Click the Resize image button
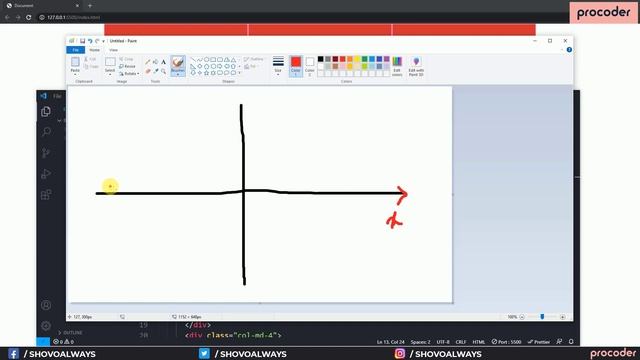This screenshot has height=360, width=640. click(127, 66)
